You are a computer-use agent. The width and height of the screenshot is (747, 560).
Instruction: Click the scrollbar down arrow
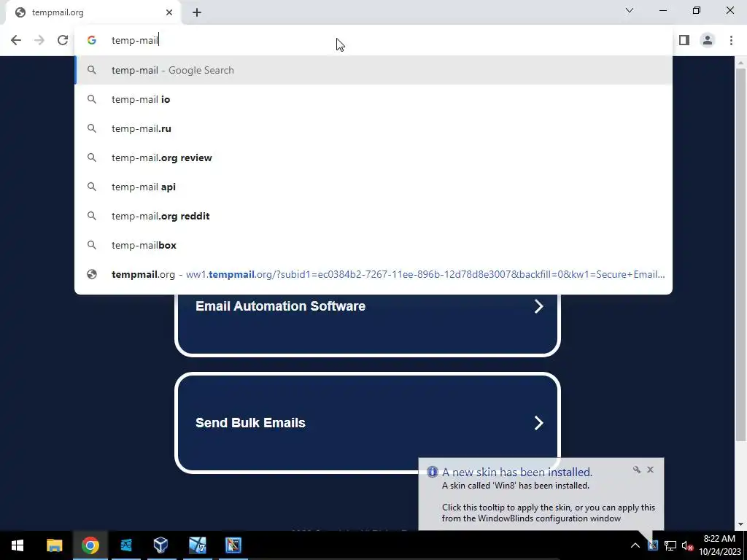click(740, 524)
